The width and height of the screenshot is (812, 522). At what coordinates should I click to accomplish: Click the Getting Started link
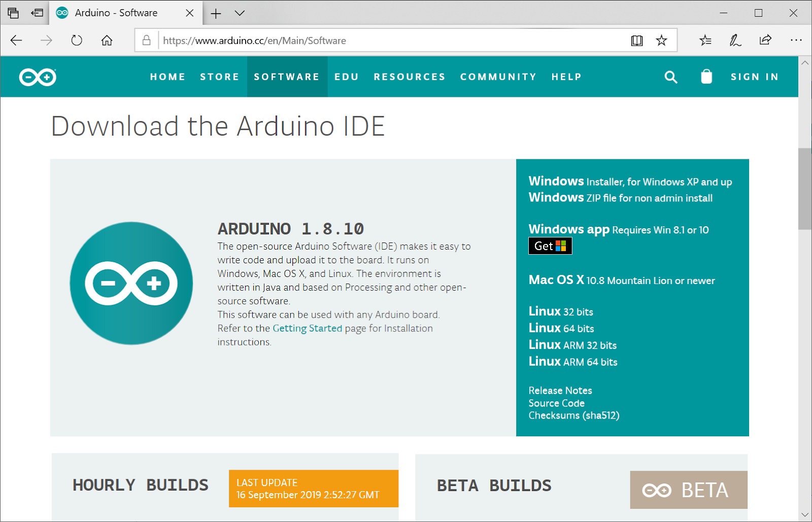(308, 328)
